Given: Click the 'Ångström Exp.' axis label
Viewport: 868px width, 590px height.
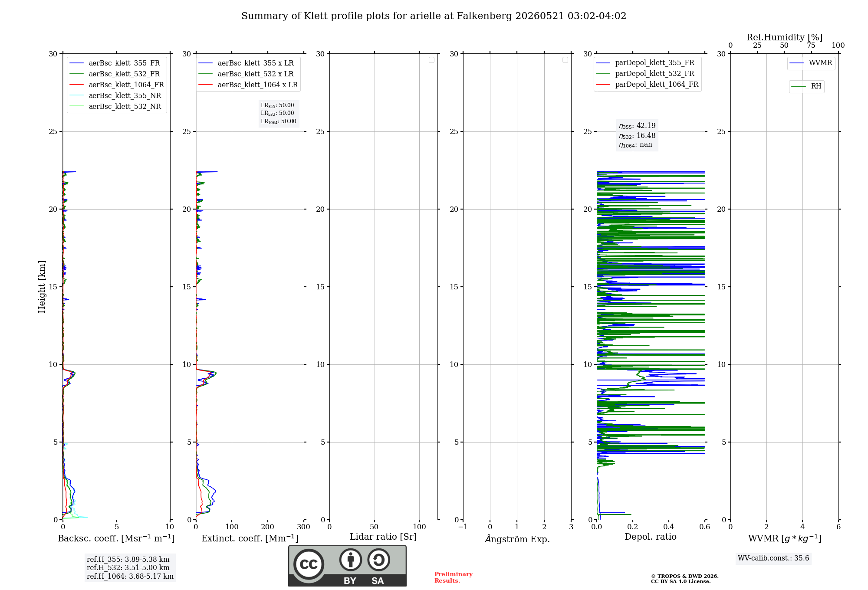Looking at the screenshot, I should click(517, 539).
